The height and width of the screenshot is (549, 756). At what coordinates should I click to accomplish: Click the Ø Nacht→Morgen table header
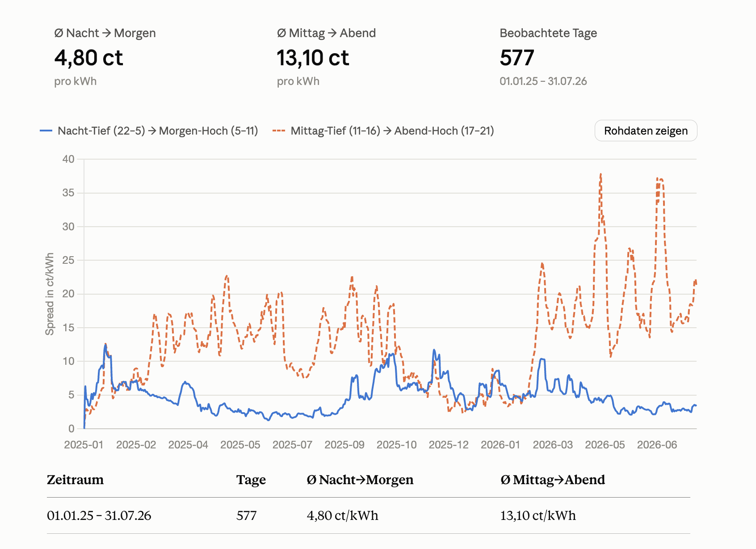(x=360, y=480)
